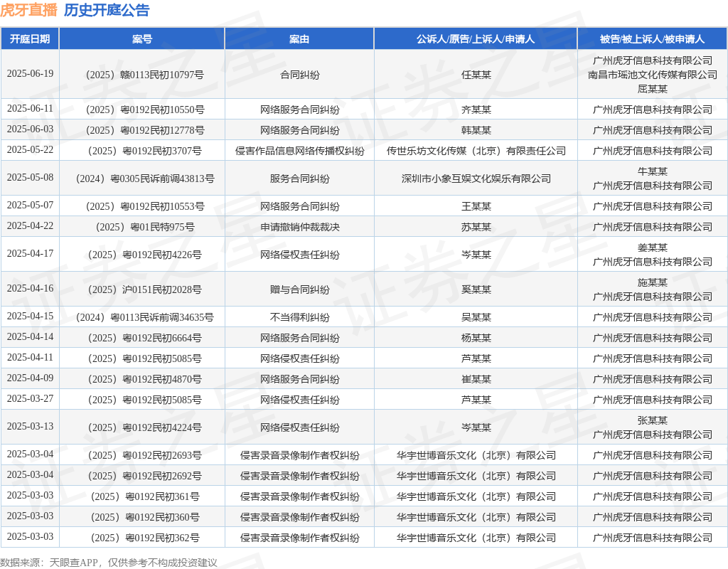The height and width of the screenshot is (569, 728).
Task: Click defendant 牛某某
Action: (653, 171)
